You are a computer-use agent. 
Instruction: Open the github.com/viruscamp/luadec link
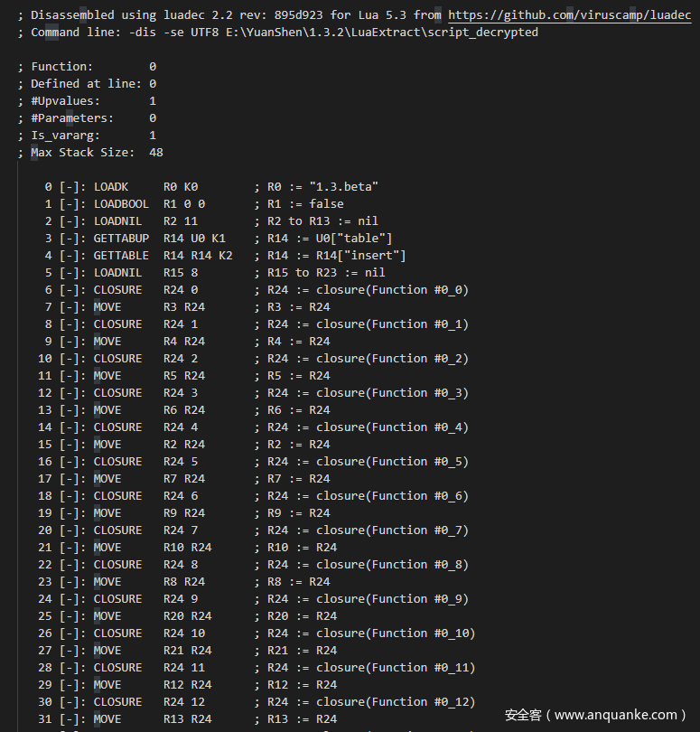tap(569, 15)
